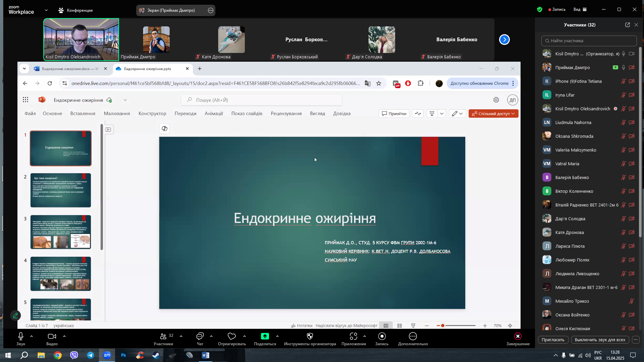Toggle the Notes pane in status bar
The image size is (644, 362).
(x=302, y=326)
